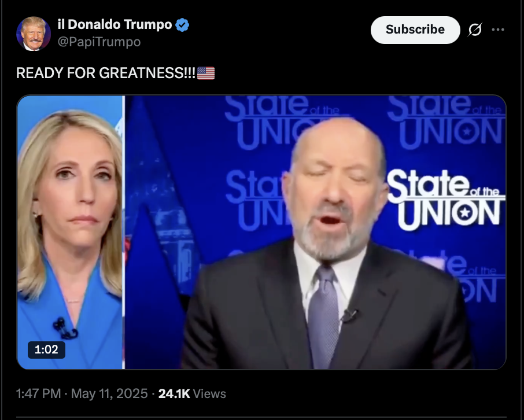Click the 1:02 video duration badge

[46, 350]
